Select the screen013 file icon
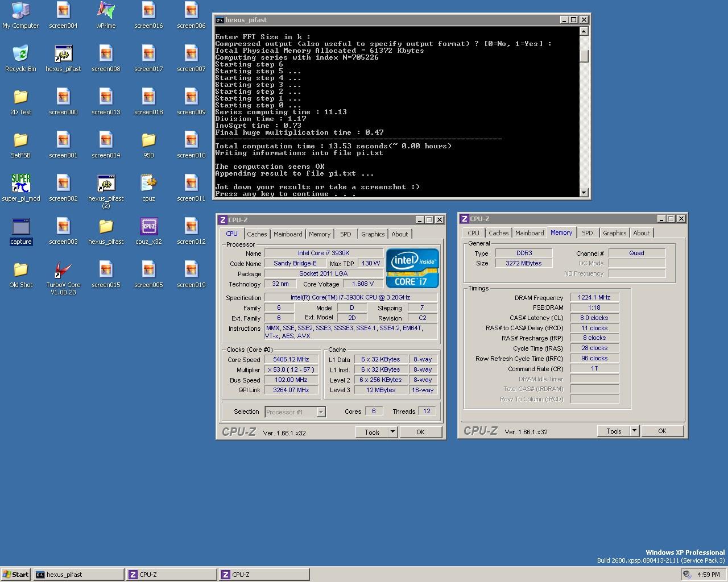 [106, 102]
